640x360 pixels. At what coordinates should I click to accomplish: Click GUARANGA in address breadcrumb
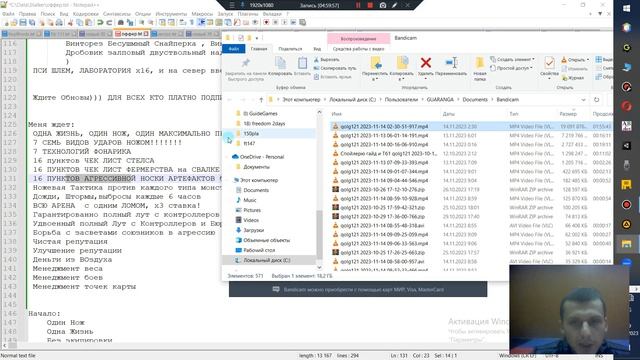[x=440, y=100]
